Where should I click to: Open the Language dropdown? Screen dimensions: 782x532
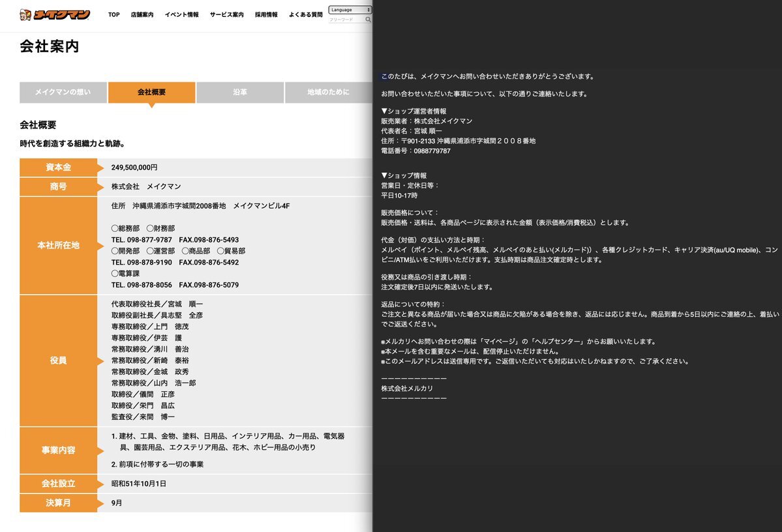(x=350, y=10)
